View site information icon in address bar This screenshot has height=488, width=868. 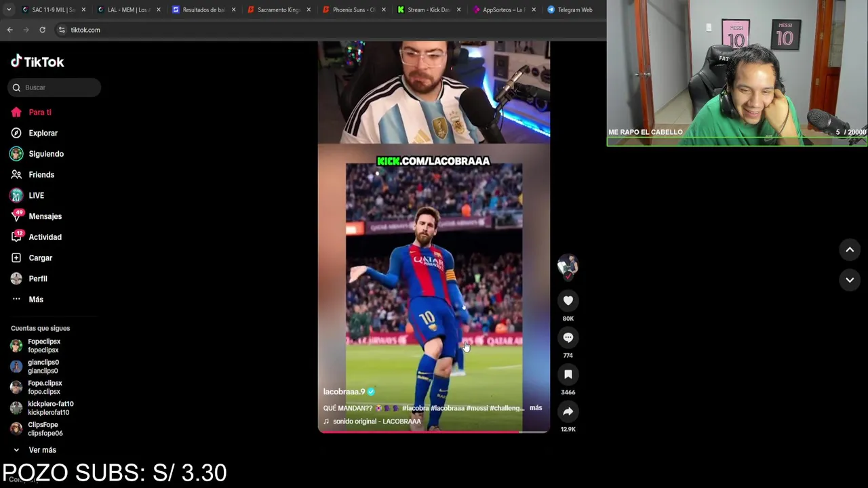62,30
